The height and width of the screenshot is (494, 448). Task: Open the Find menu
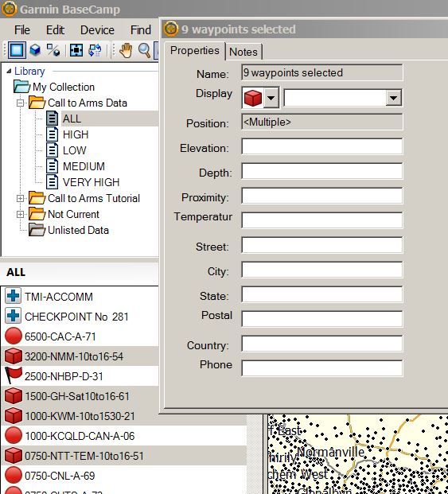(x=141, y=30)
